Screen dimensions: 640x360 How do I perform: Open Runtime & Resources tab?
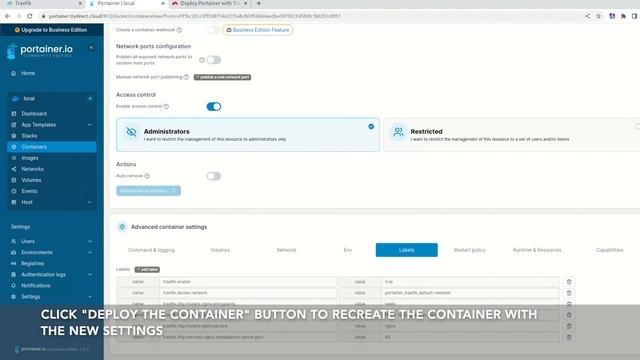click(x=537, y=250)
